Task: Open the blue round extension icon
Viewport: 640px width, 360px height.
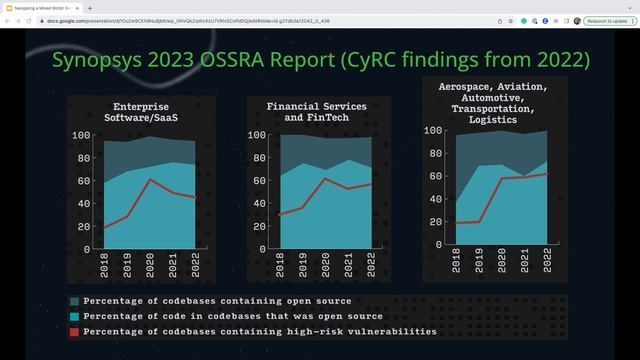Action: click(545, 21)
